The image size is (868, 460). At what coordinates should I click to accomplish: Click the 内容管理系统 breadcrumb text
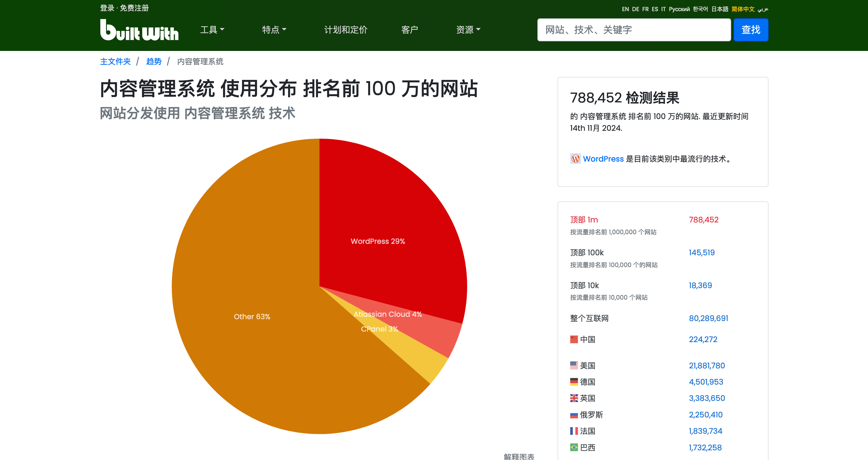[x=200, y=61]
